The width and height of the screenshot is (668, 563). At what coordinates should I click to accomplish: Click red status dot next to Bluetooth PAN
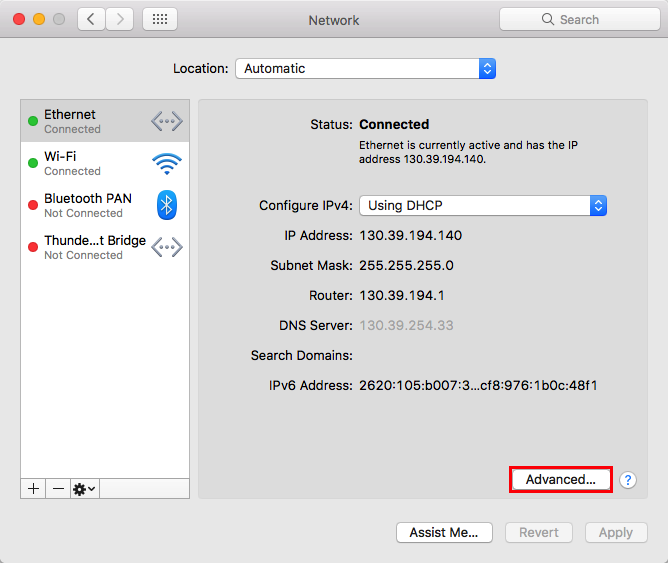coord(33,205)
